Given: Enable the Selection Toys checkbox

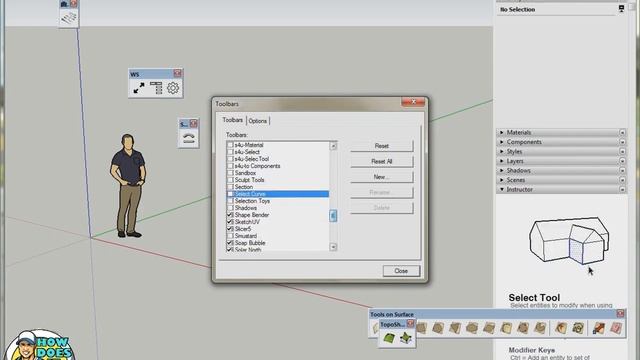Looking at the screenshot, I should [230, 201].
